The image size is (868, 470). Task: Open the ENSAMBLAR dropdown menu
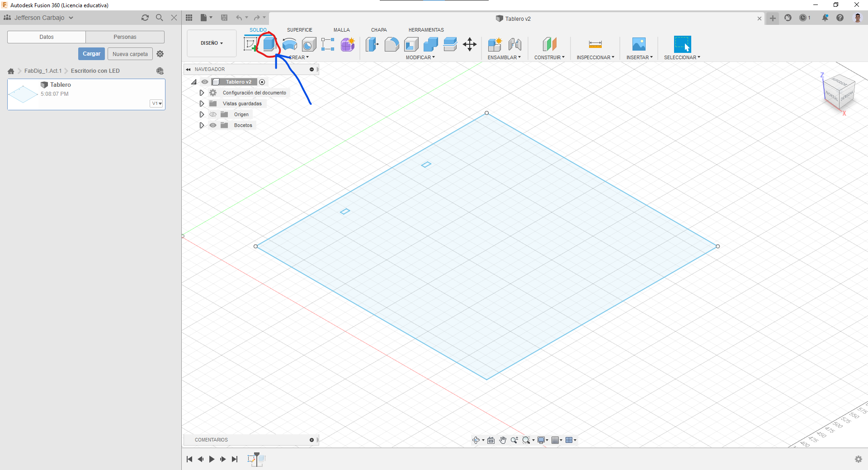[504, 57]
